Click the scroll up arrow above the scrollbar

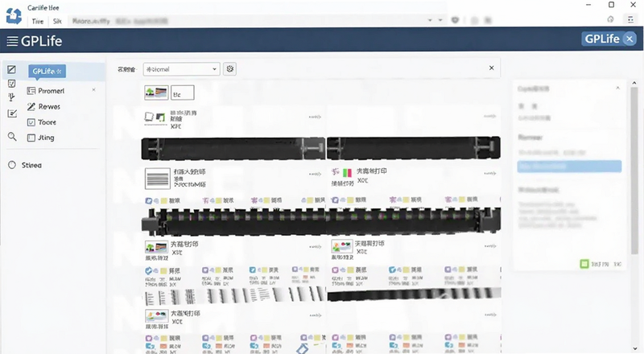tap(634, 83)
